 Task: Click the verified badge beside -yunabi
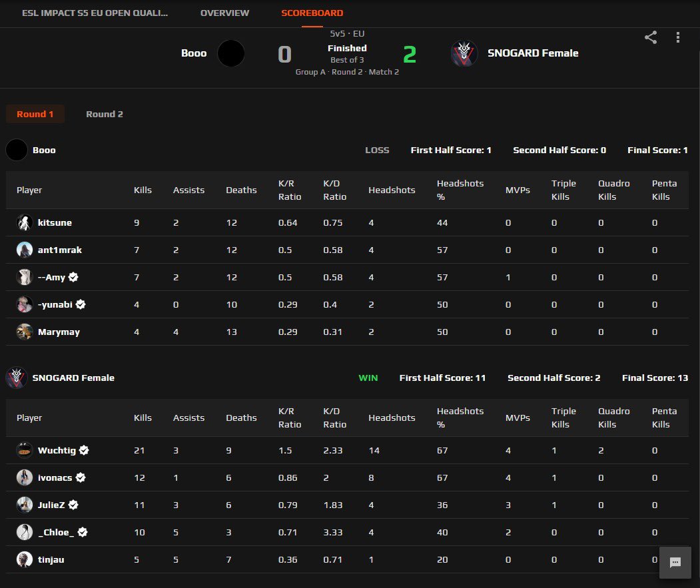tap(81, 304)
